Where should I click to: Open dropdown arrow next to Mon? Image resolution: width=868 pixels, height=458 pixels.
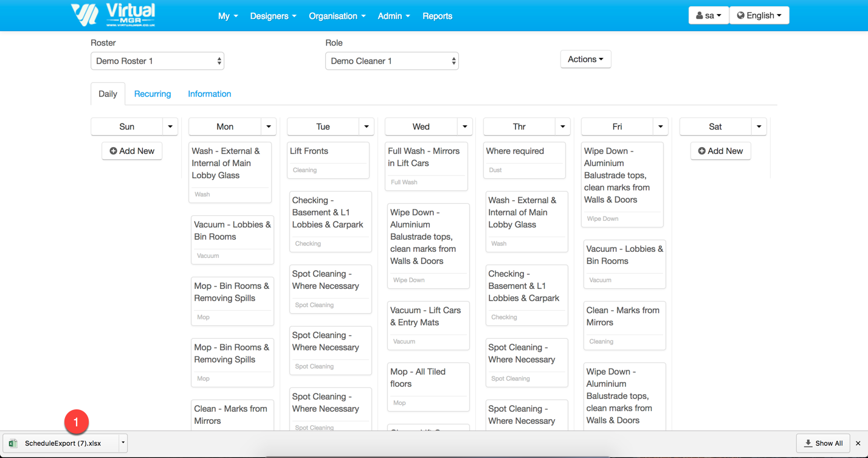(269, 127)
